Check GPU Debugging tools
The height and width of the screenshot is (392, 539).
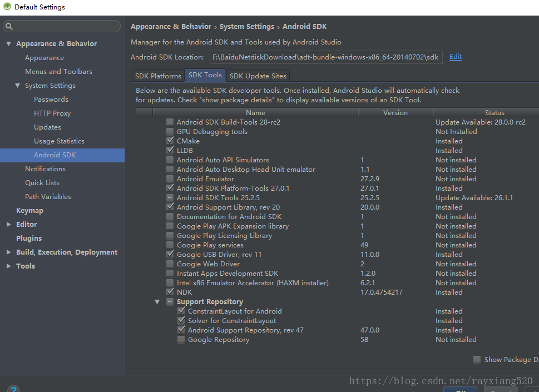(170, 131)
